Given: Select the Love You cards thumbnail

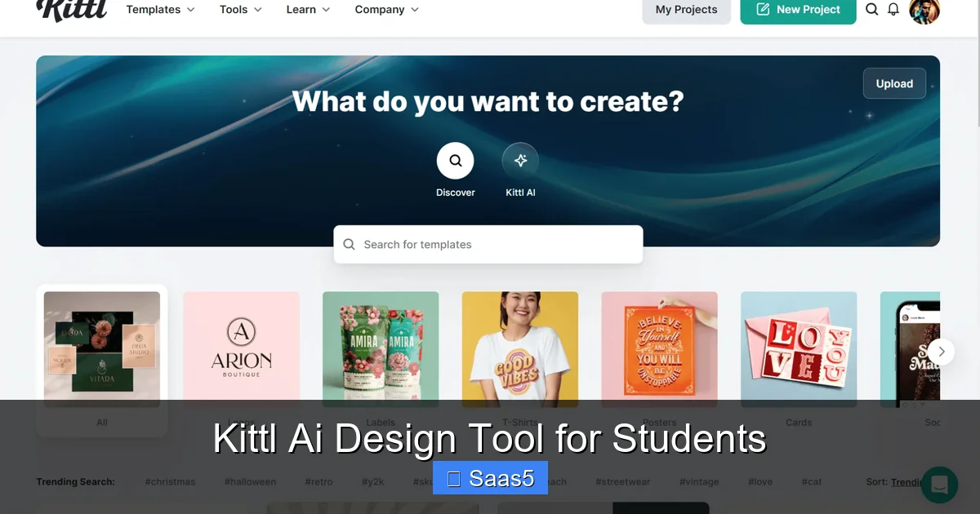Looking at the screenshot, I should click(x=799, y=350).
